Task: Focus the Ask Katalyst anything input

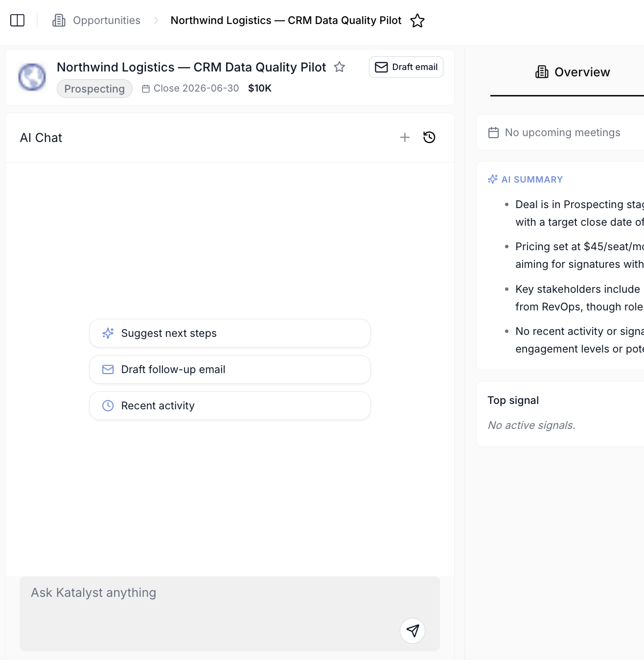Action: (x=230, y=613)
